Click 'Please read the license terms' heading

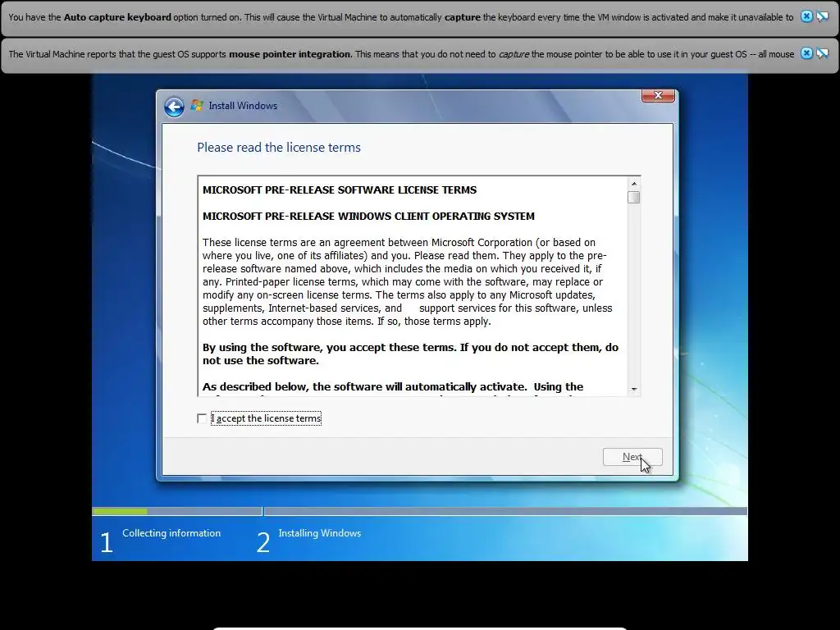click(x=279, y=148)
